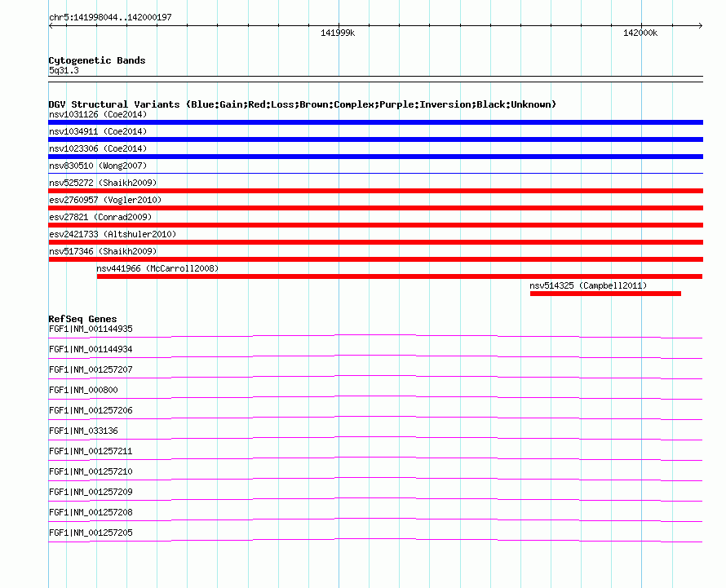Click the 5q31.3 band label
The image size is (726, 588).
[x=64, y=70]
